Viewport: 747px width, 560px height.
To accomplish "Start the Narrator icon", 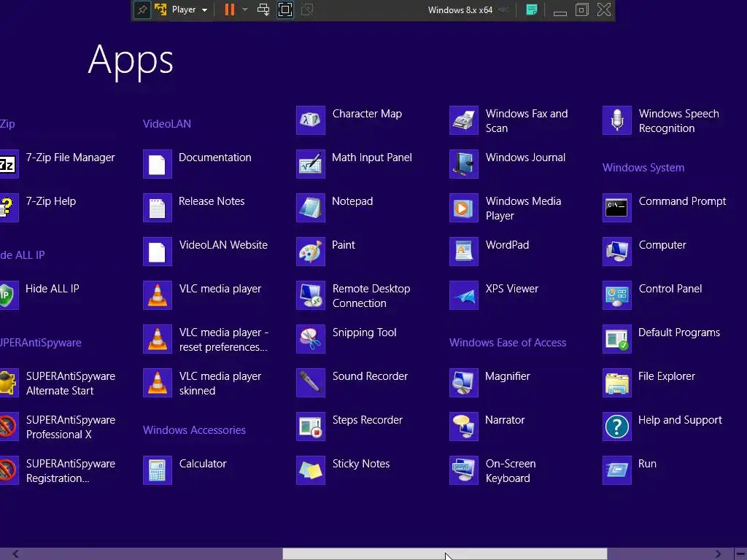I will (464, 427).
